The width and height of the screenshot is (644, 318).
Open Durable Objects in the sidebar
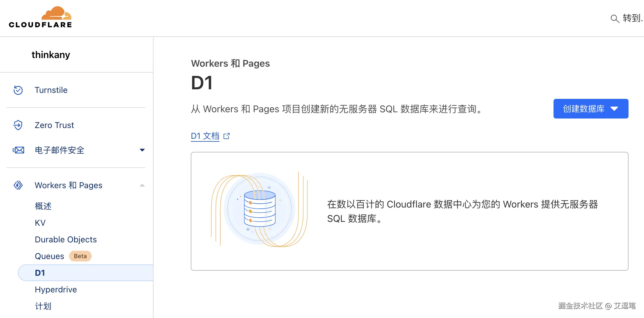click(x=66, y=239)
